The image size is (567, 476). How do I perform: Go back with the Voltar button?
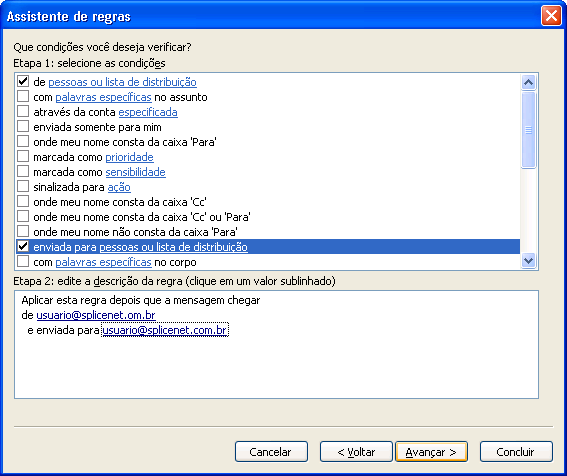(356, 452)
